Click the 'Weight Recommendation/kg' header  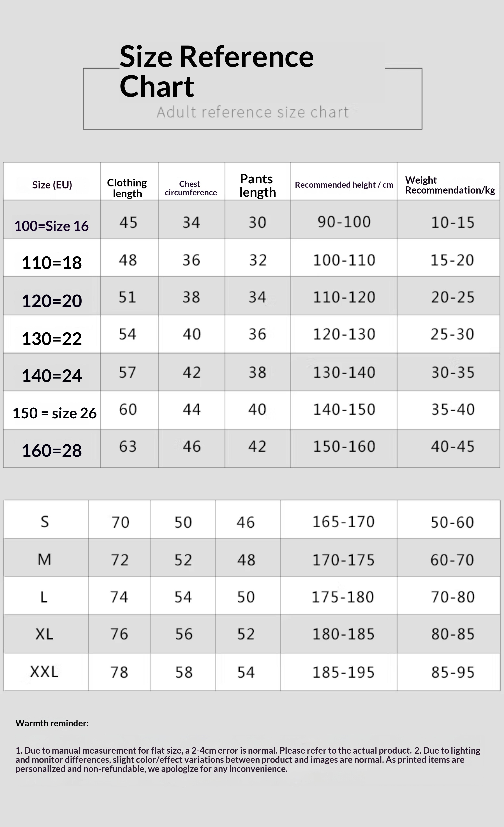[450, 185]
